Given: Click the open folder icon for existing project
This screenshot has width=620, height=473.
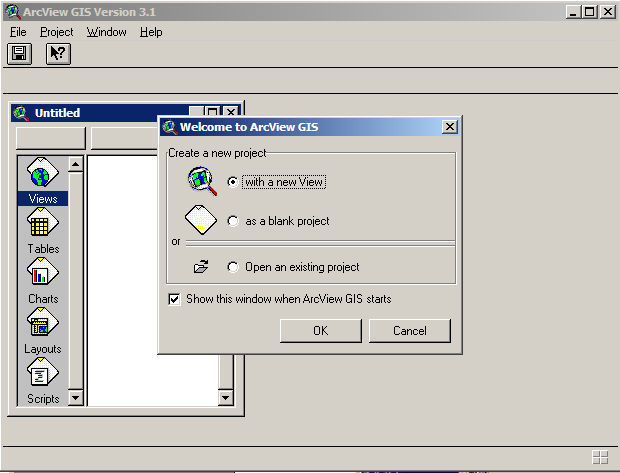Looking at the screenshot, I should [x=201, y=267].
